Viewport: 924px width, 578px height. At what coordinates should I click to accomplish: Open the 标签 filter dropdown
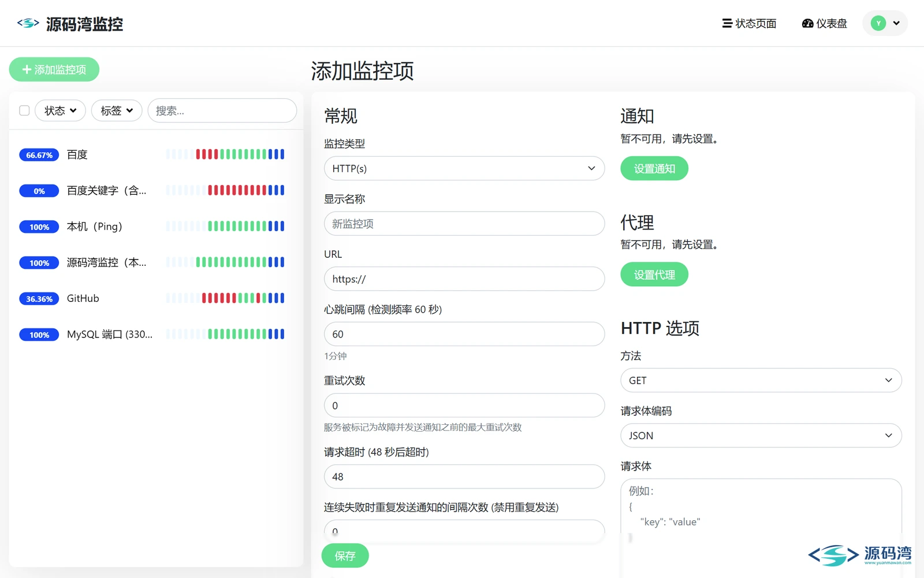[117, 110]
